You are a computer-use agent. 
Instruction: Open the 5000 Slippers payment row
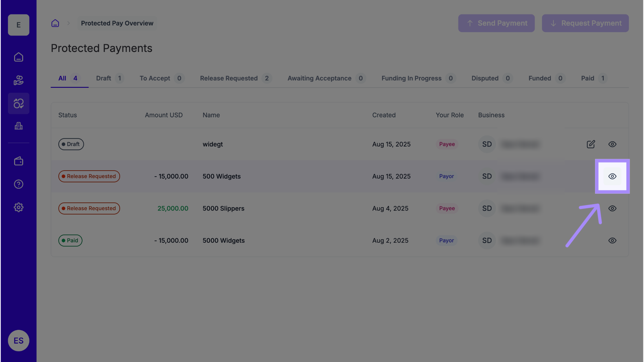pyautogui.click(x=223, y=208)
